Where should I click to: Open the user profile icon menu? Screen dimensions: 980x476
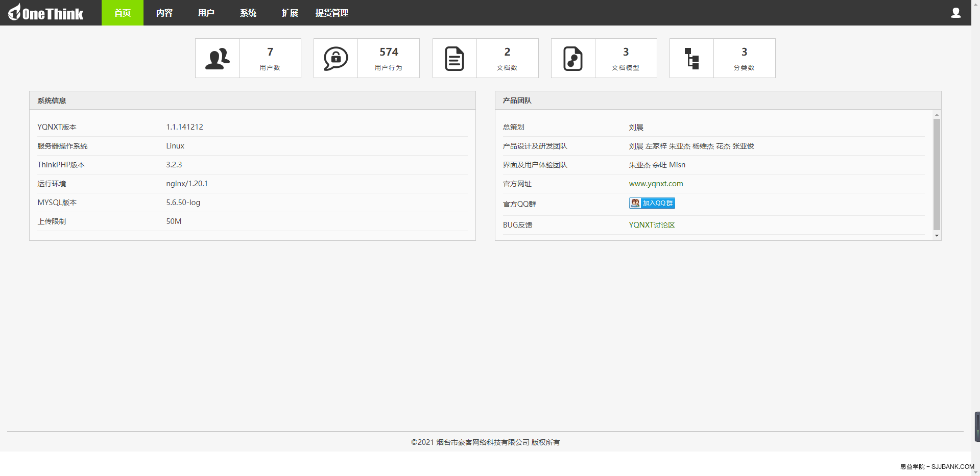pos(955,13)
